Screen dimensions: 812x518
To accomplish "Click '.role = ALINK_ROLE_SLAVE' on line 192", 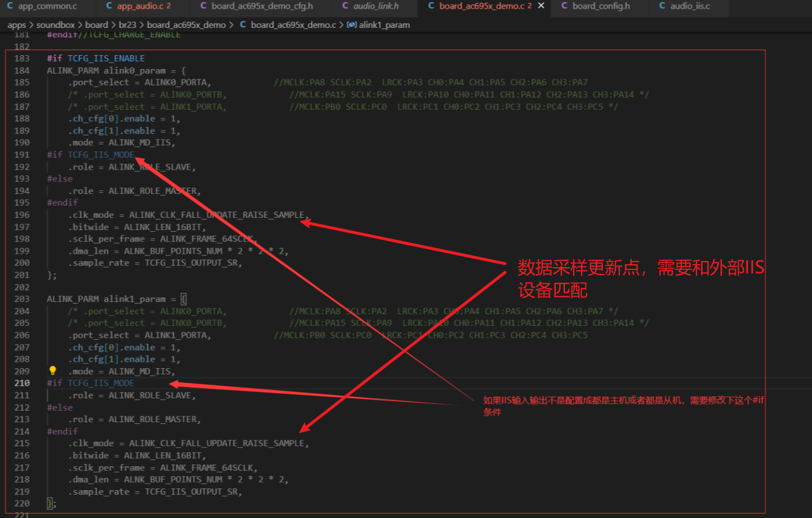I will [x=132, y=167].
